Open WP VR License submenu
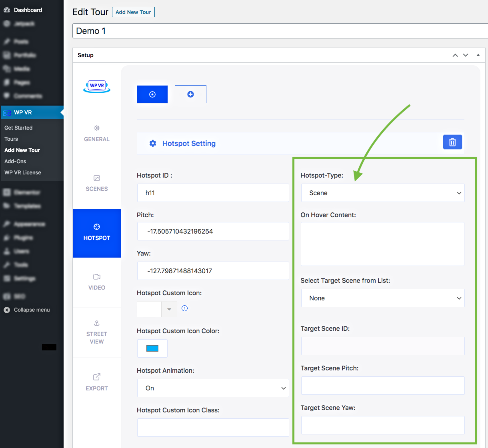488x448 pixels. pyautogui.click(x=23, y=172)
